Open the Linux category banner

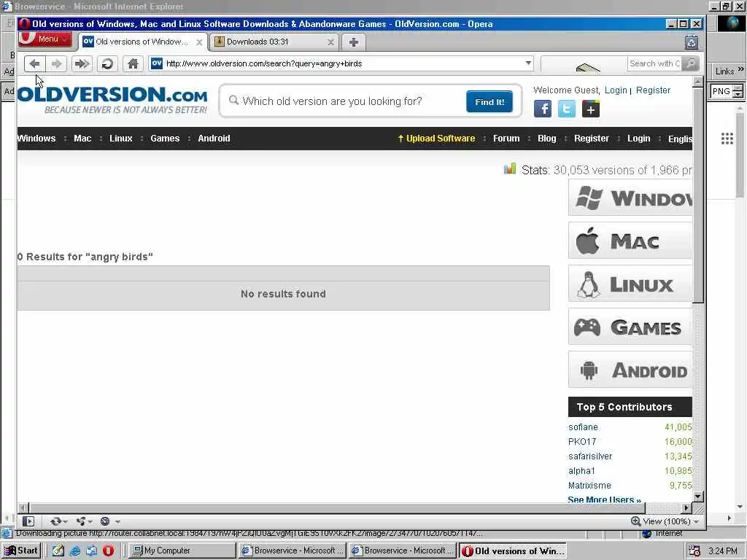pyautogui.click(x=630, y=284)
